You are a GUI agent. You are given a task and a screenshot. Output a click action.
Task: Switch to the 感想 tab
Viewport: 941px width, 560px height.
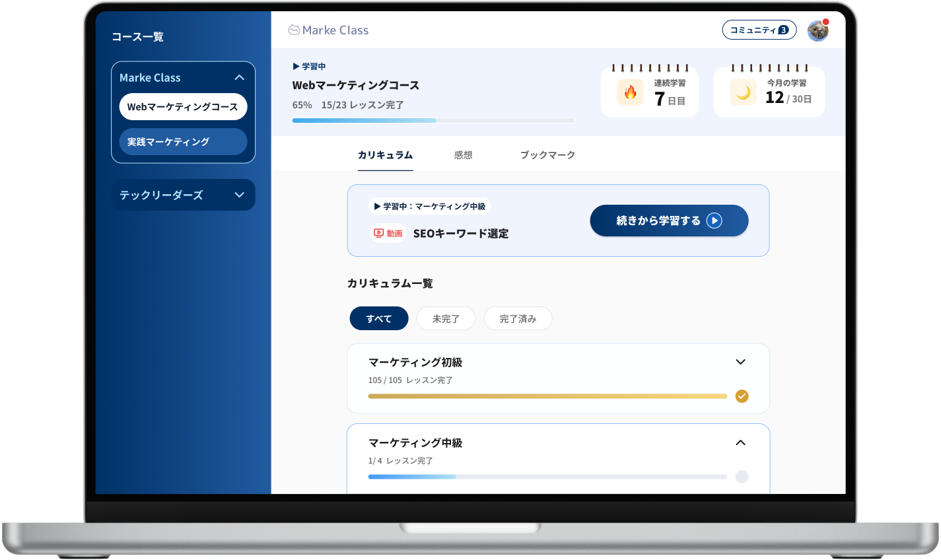pos(463,155)
